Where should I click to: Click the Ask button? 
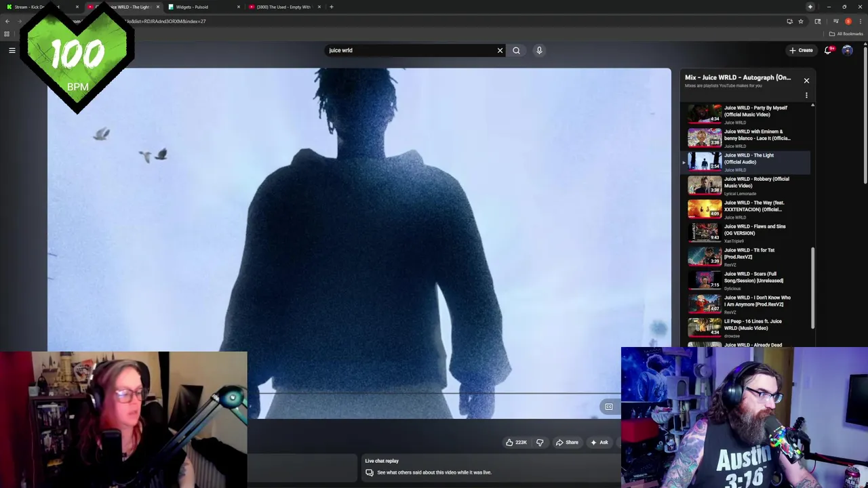[x=599, y=443]
